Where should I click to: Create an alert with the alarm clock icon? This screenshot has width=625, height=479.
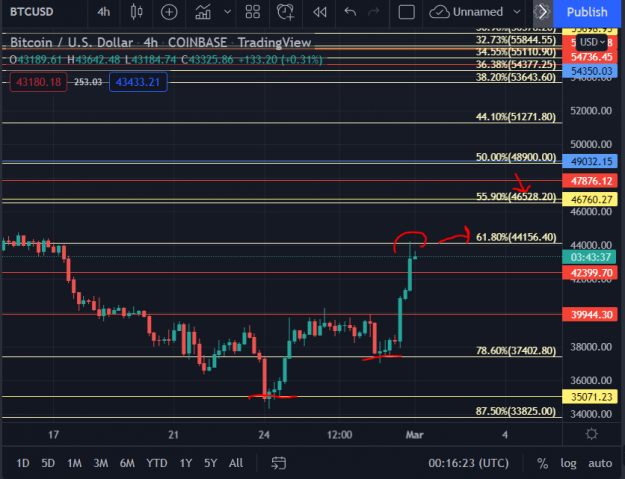click(x=285, y=12)
